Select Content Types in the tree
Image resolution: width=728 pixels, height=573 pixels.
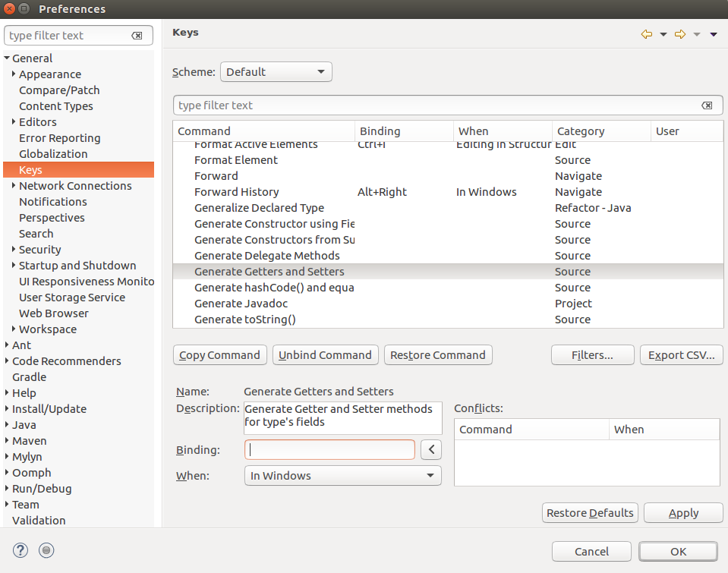(56, 105)
